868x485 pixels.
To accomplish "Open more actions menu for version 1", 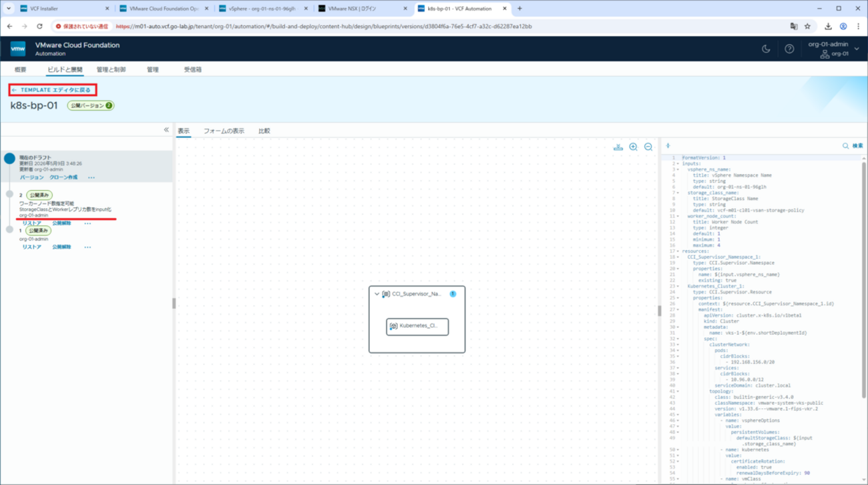I will coord(87,247).
